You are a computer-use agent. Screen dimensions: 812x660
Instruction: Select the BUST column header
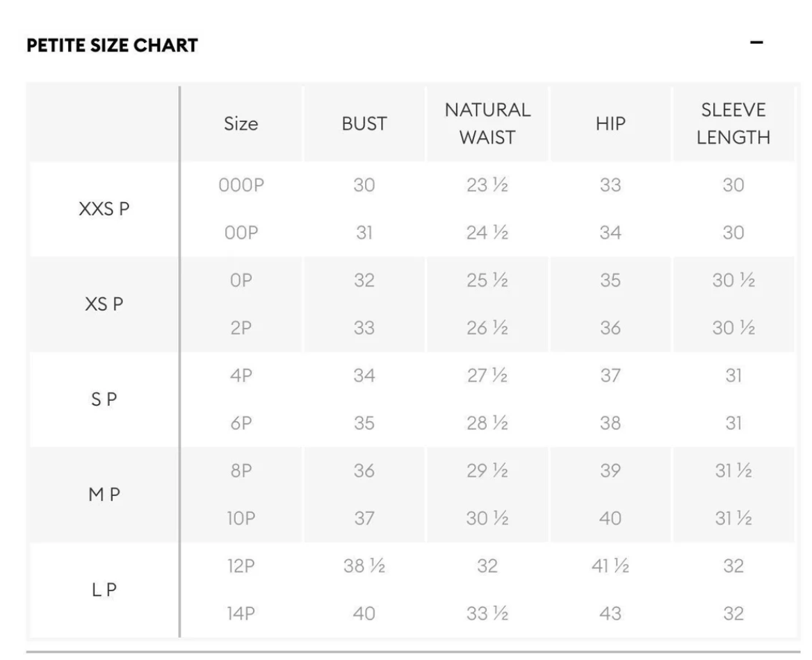364,124
